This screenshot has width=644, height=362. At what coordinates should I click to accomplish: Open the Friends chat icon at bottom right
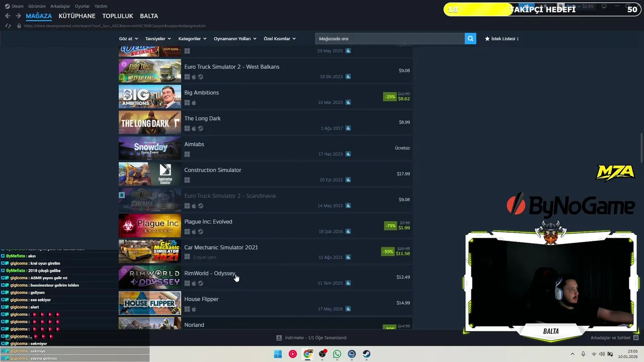[x=636, y=338]
